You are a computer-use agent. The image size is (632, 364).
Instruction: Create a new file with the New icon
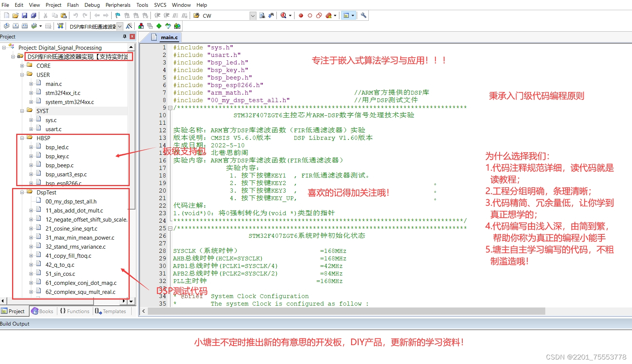click(x=6, y=15)
